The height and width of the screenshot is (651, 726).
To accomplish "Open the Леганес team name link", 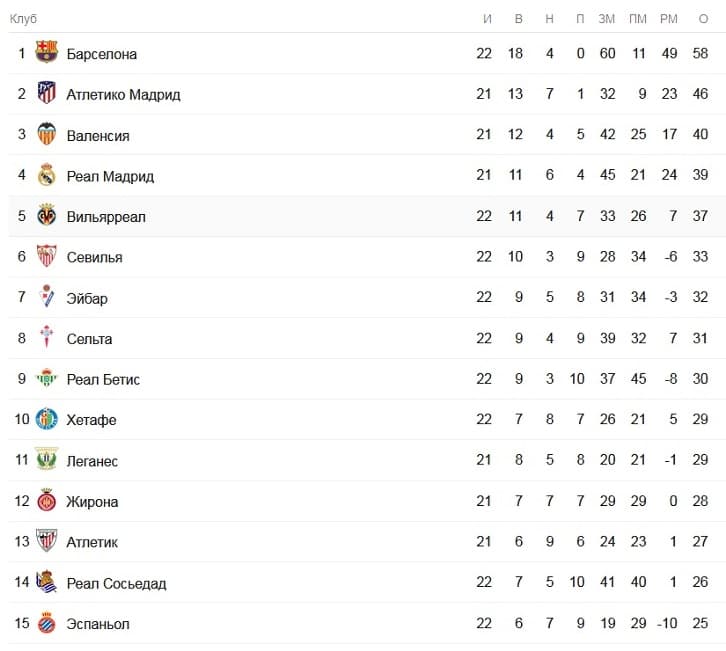I will click(x=92, y=461).
